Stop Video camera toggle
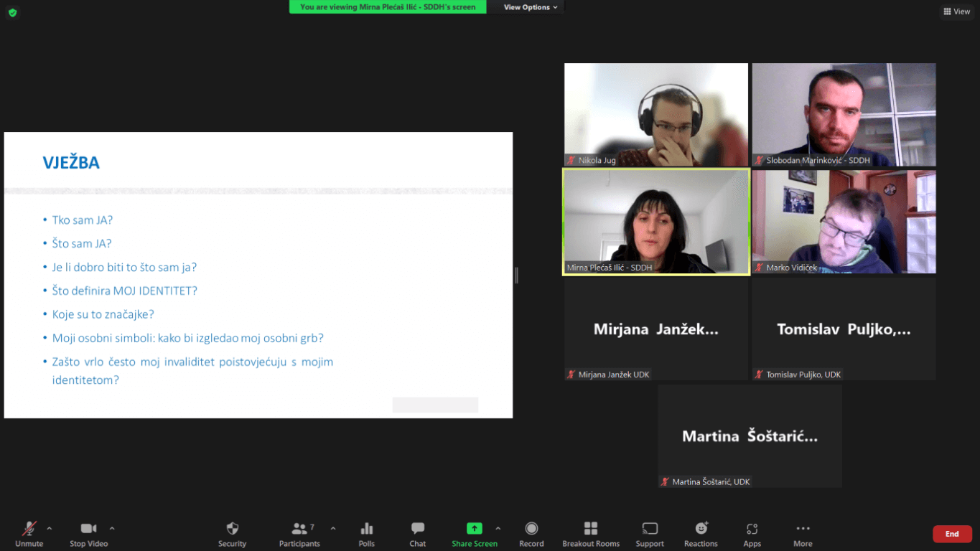 click(88, 529)
